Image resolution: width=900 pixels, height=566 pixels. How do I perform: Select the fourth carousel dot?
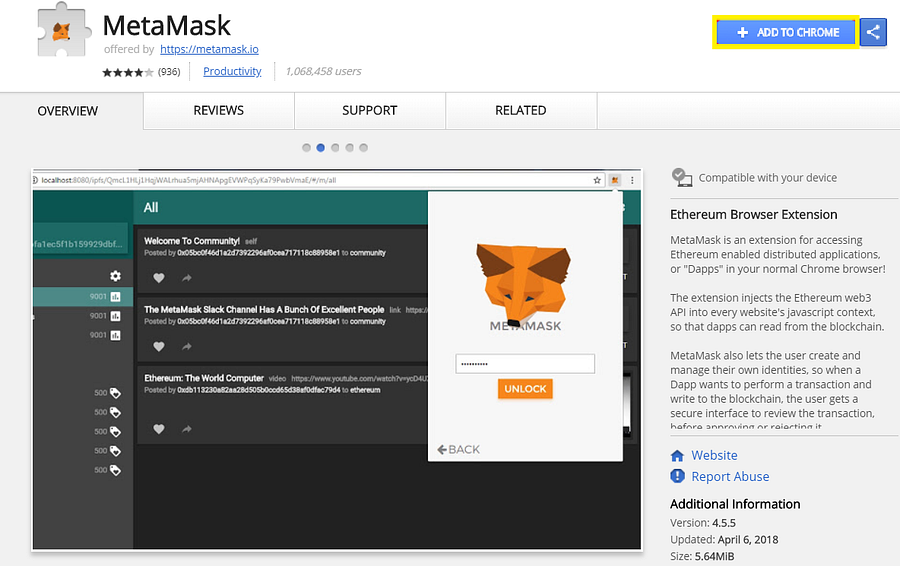coord(350,148)
